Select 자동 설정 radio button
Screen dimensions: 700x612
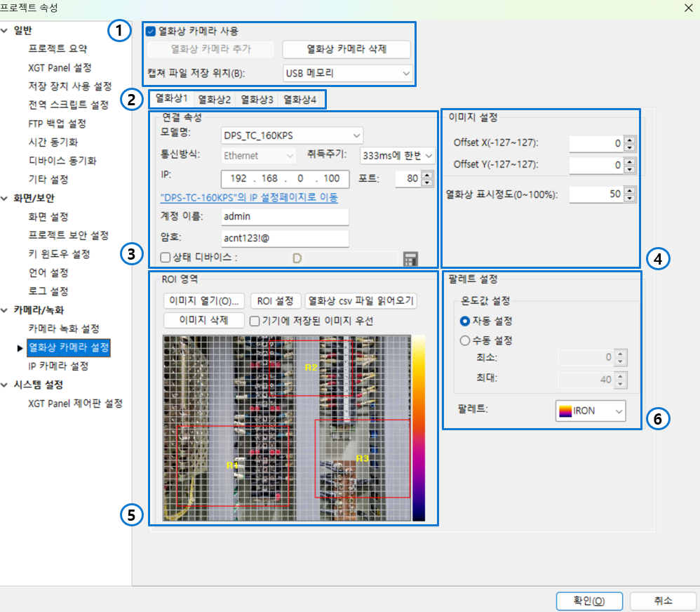click(465, 321)
